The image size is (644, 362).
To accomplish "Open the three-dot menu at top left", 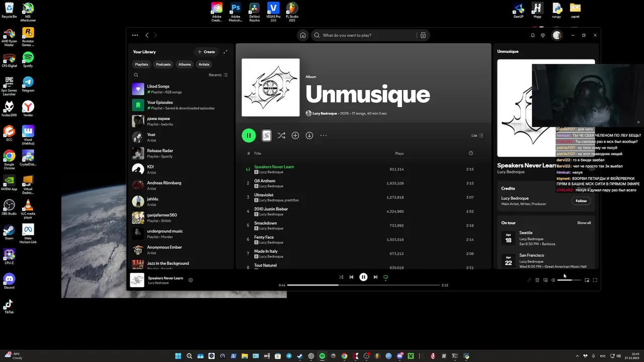I will pyautogui.click(x=135, y=35).
